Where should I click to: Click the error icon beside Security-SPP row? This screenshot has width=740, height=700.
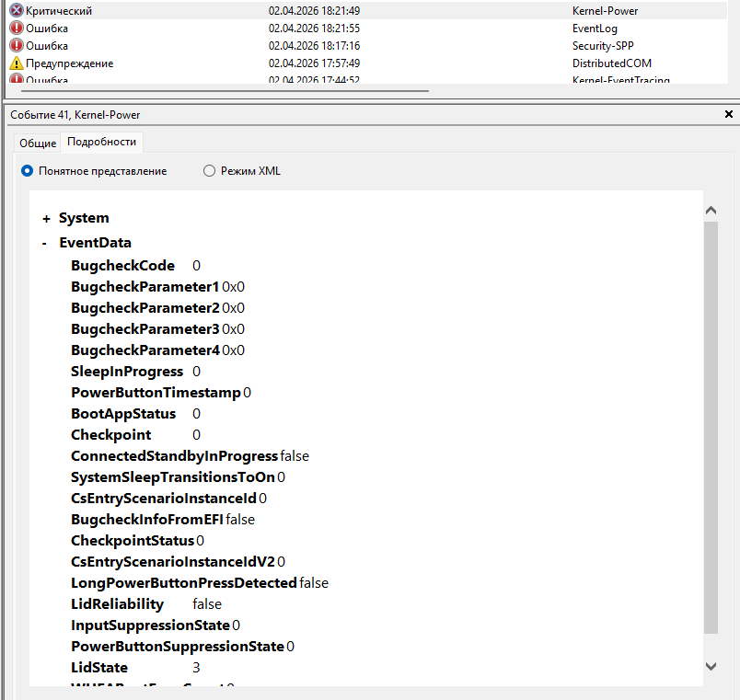click(16, 46)
